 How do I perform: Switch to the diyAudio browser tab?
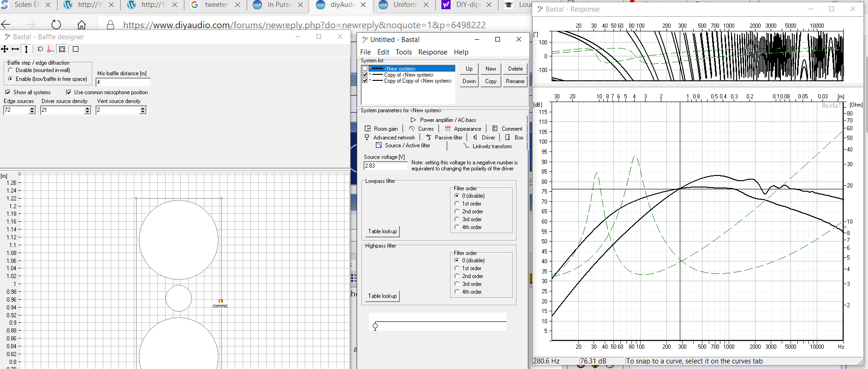[342, 5]
